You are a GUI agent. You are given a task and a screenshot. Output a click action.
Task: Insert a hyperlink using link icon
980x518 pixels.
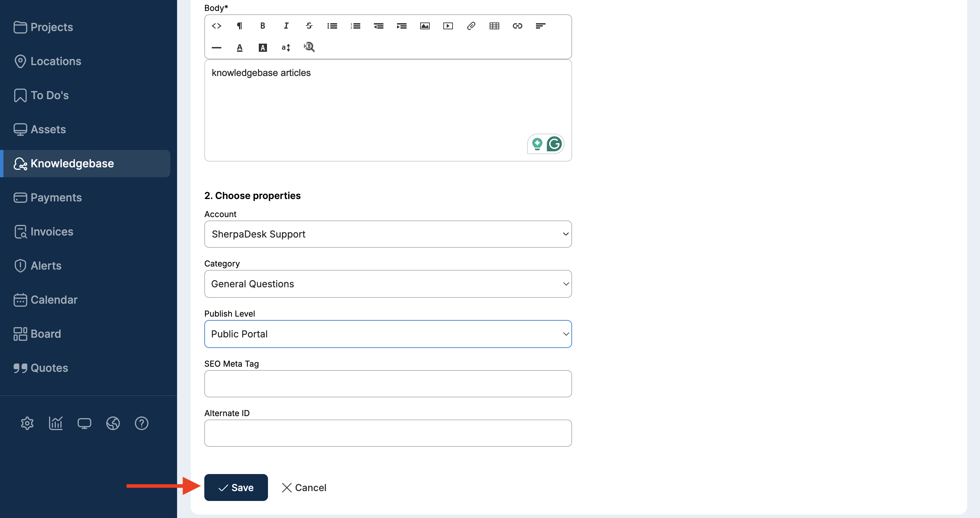click(x=517, y=26)
